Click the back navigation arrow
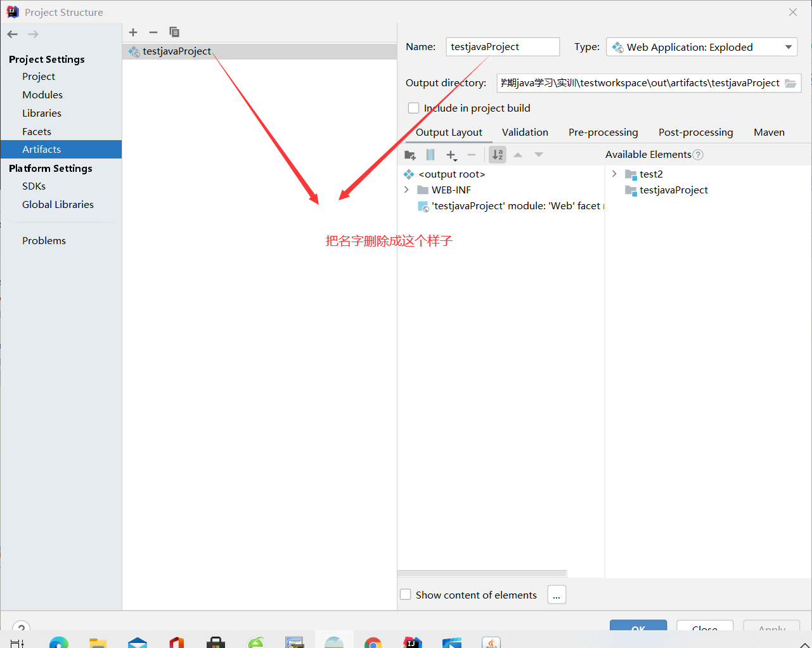The height and width of the screenshot is (648, 812). pos(13,34)
